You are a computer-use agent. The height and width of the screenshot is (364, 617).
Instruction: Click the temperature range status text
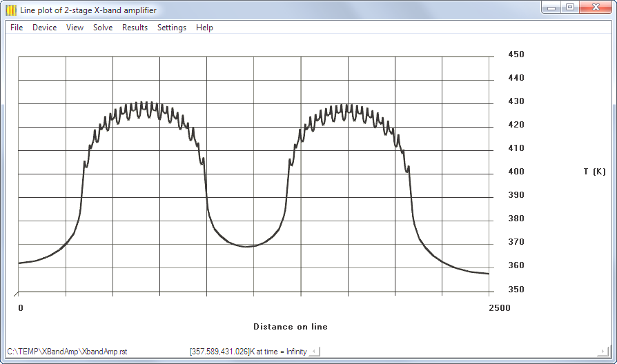pos(248,352)
